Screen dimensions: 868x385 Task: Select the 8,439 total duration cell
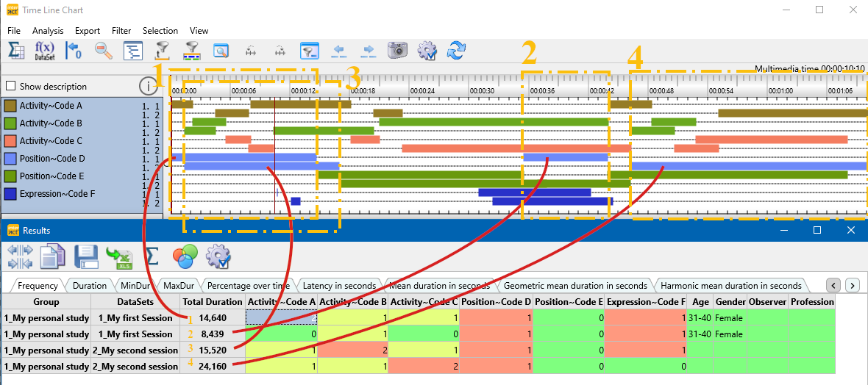(x=212, y=334)
